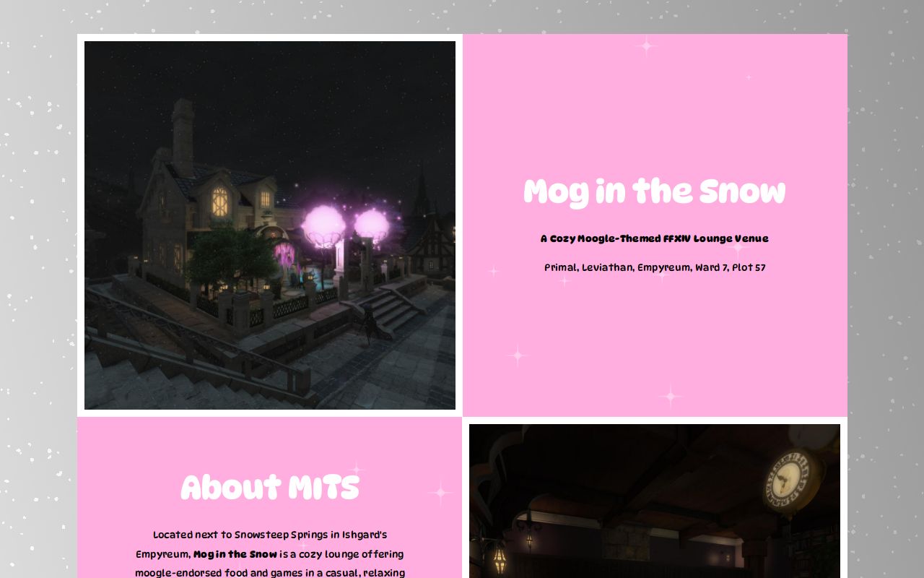
Task: Click the 'About MITS' heading
Action: pos(269,488)
